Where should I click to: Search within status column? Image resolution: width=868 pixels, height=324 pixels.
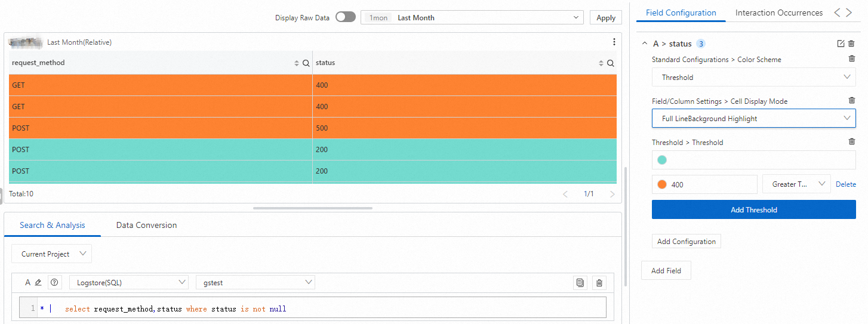pos(611,63)
